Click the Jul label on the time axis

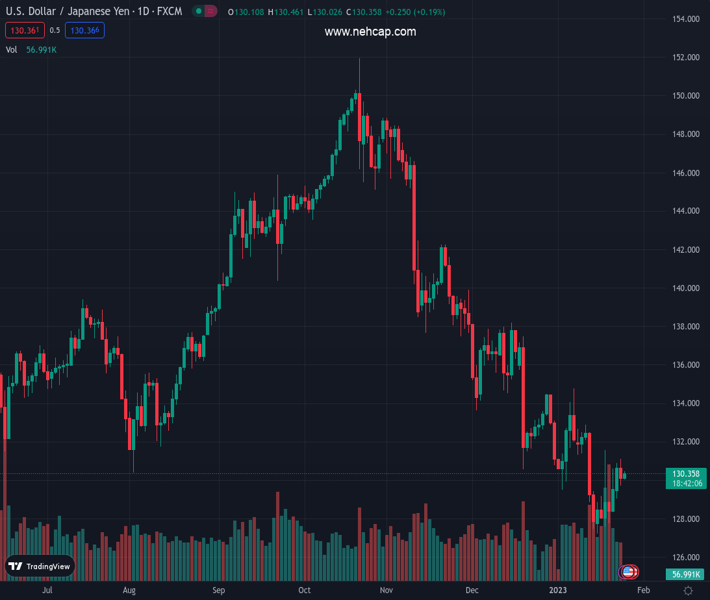click(x=46, y=591)
